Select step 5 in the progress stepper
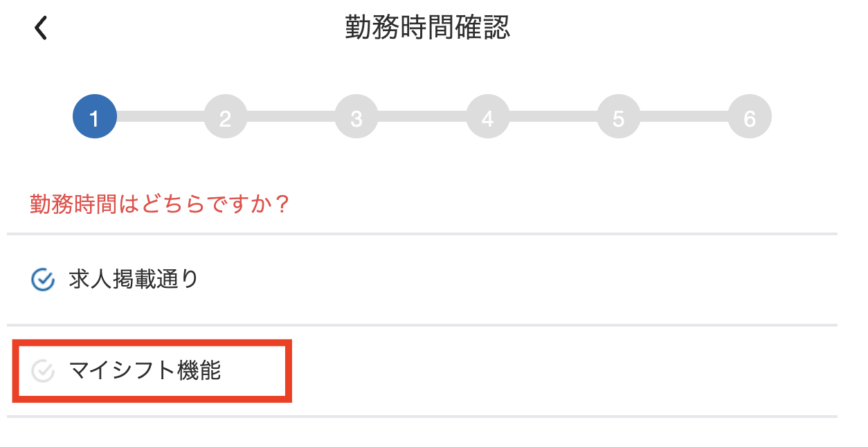The image size is (868, 447). [618, 116]
